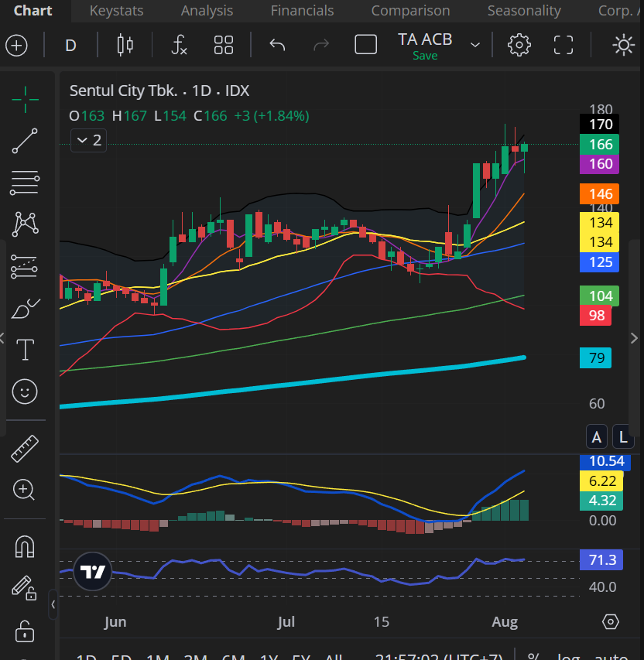Expand the left side panel arrow
Screen dimensions: 644x660
tap(2, 338)
